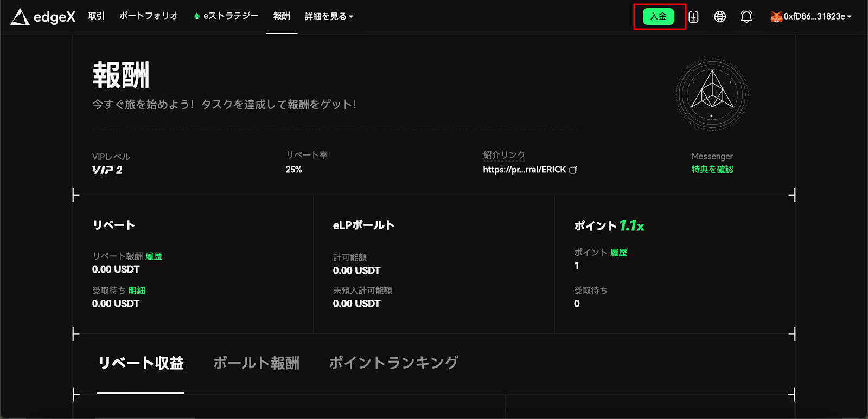The height and width of the screenshot is (419, 868).
Task: Open the ポートフォリオ menu item
Action: [x=149, y=16]
